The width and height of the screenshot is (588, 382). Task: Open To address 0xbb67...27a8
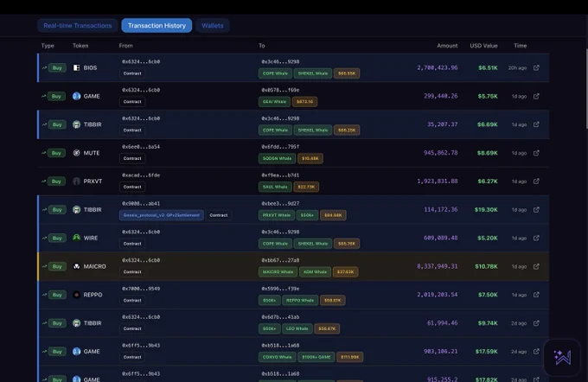click(280, 260)
